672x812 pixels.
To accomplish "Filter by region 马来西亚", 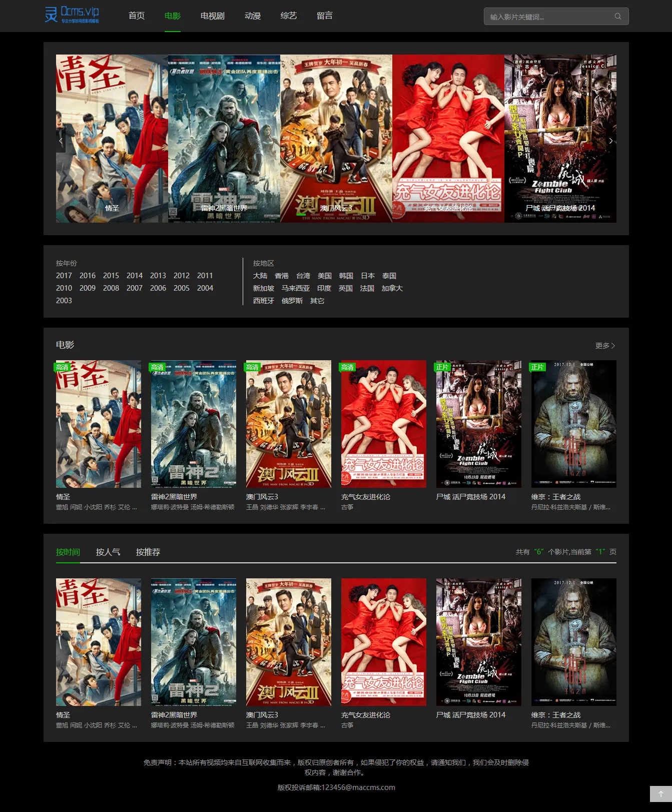I will tap(296, 288).
